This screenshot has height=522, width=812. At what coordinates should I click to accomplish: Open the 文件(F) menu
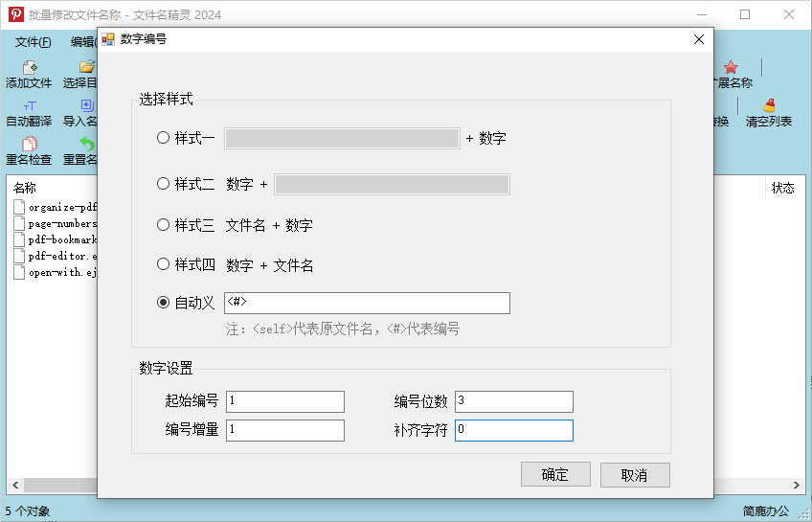(x=34, y=42)
